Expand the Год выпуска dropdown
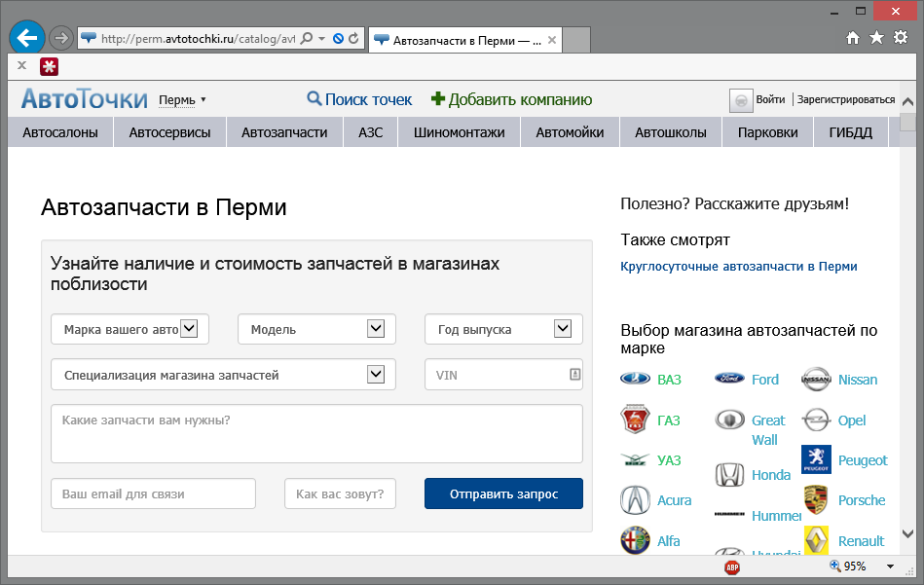This screenshot has width=924, height=585. point(562,329)
